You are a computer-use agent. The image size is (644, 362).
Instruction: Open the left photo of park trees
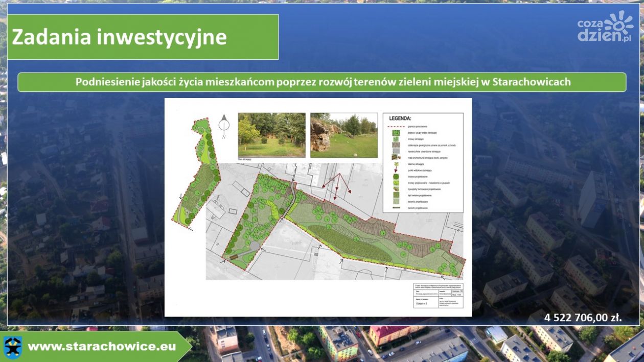click(x=271, y=135)
